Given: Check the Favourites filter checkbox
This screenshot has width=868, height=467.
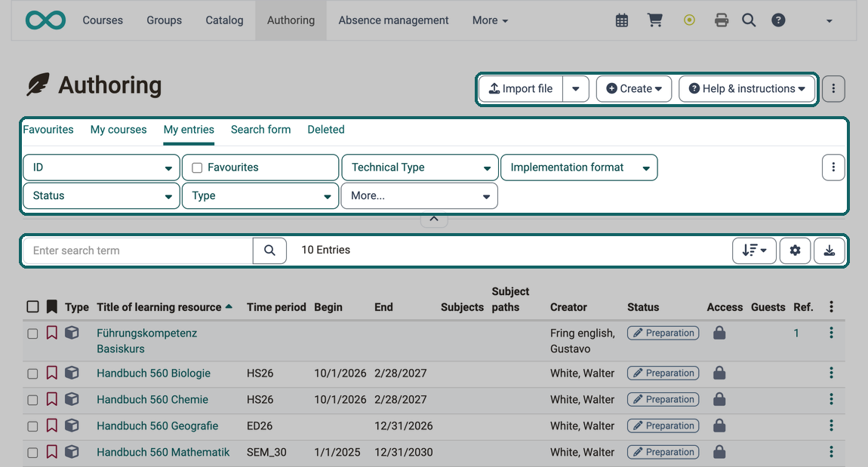Looking at the screenshot, I should point(197,167).
